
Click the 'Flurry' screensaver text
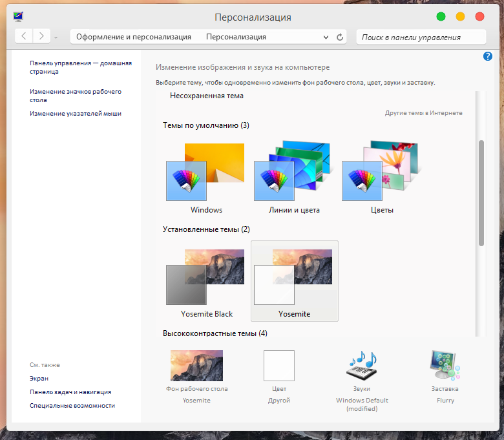tap(445, 400)
